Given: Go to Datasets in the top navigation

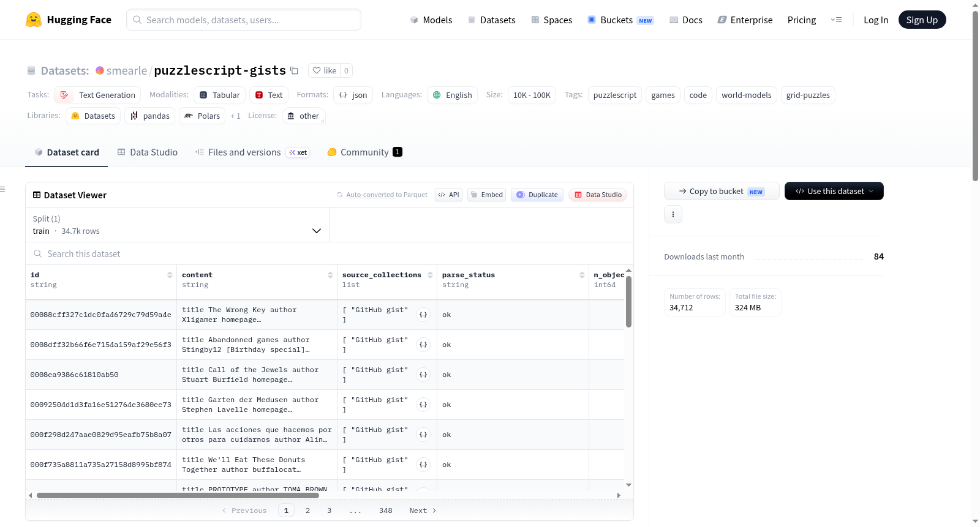Looking at the screenshot, I should [491, 20].
